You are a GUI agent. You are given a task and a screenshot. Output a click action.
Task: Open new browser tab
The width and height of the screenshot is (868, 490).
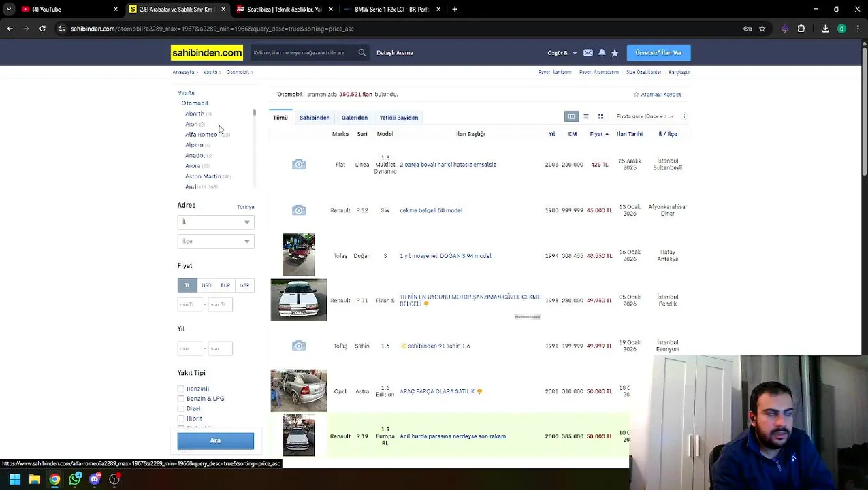coord(454,10)
